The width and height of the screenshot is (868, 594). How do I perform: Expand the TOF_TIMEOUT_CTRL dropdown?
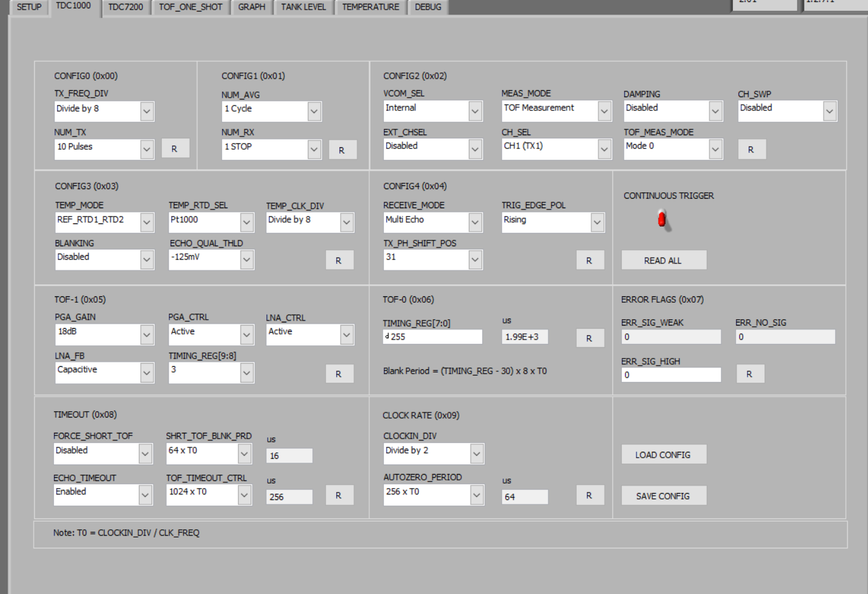[x=209, y=494]
